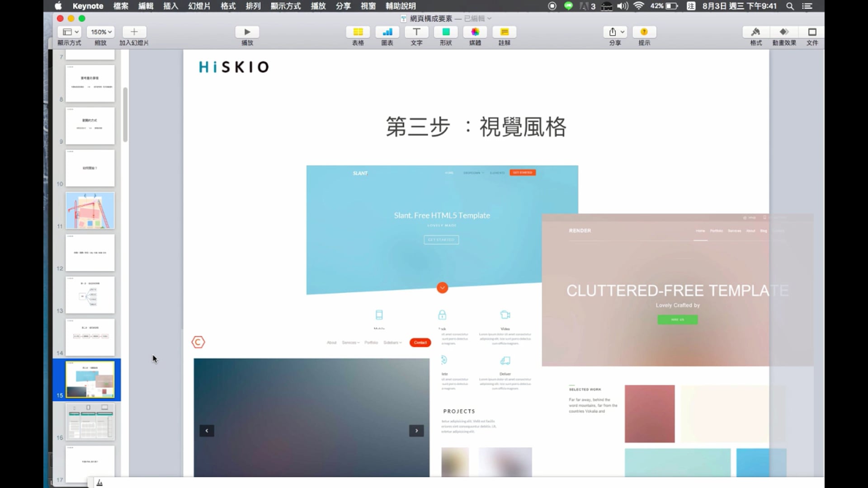Screen dimensions: 868x488
Task: Click the Tips (提示) button
Action: pyautogui.click(x=644, y=32)
